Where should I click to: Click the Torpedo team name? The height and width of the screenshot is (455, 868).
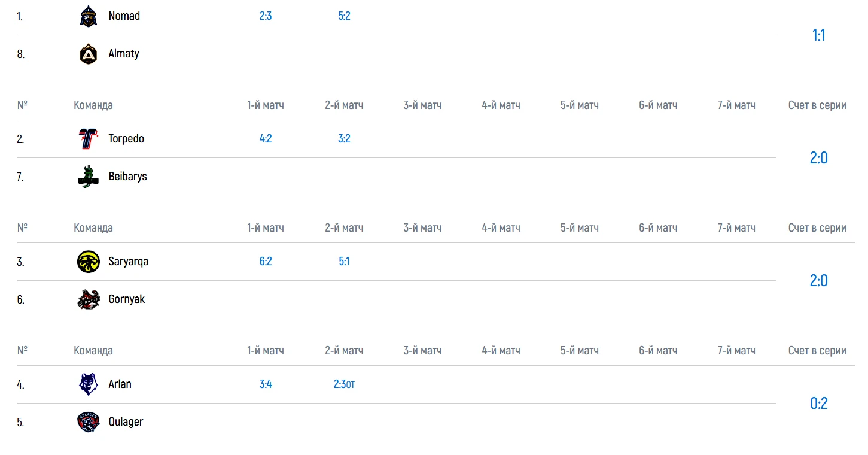(126, 139)
